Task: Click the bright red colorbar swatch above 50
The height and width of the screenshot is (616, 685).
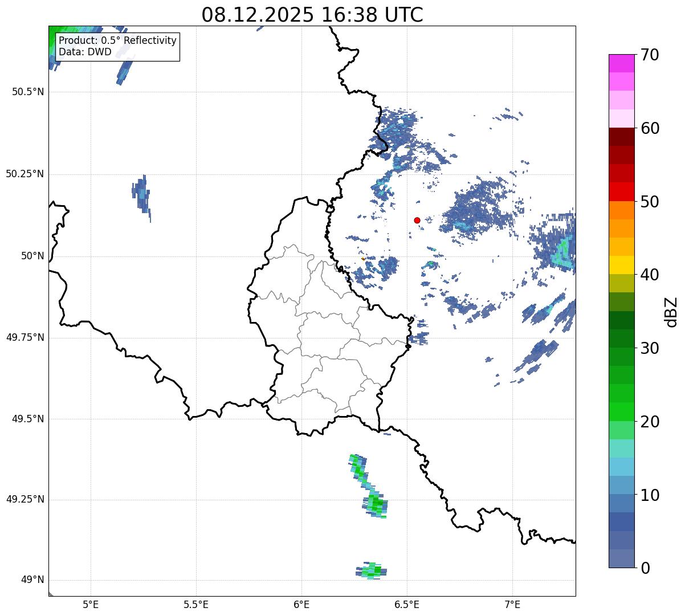Action: (x=621, y=192)
